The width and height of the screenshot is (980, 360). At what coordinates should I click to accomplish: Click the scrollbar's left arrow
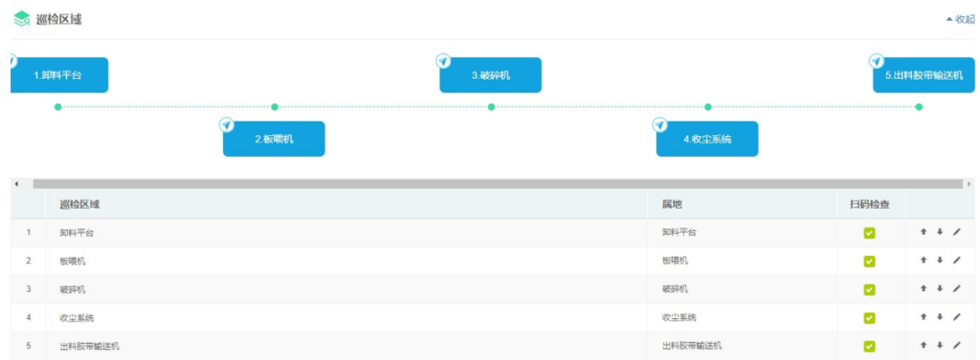(x=16, y=184)
